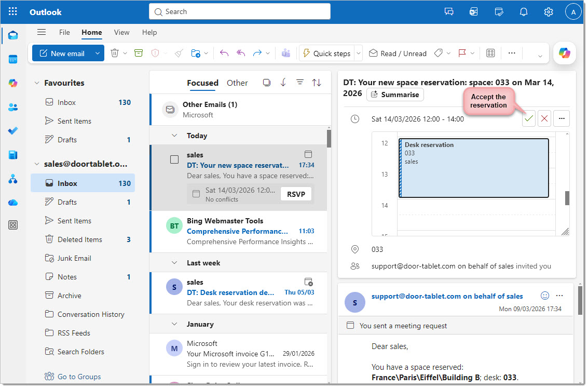Image resolution: width=588 pixels, height=388 pixels.
Task: Collapse the Favourites folder group
Action: 36,83
